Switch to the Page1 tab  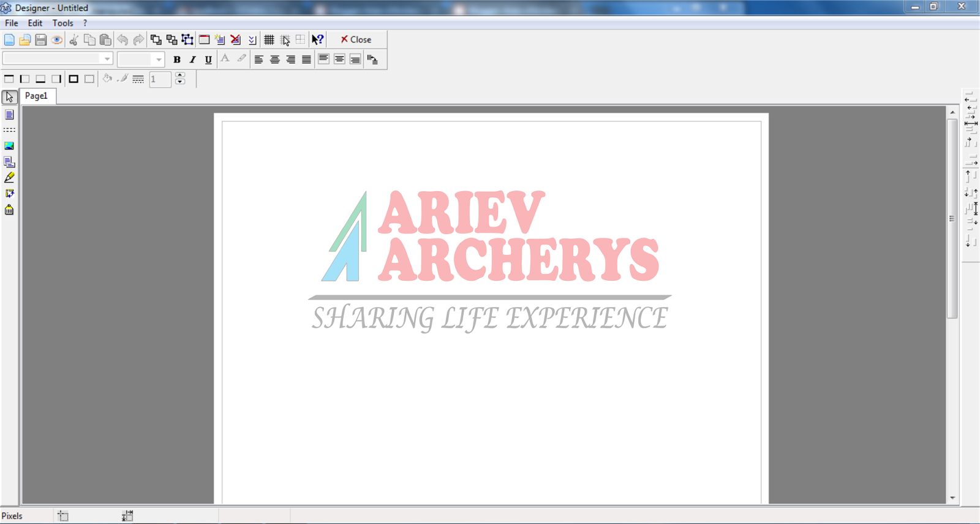click(x=37, y=96)
